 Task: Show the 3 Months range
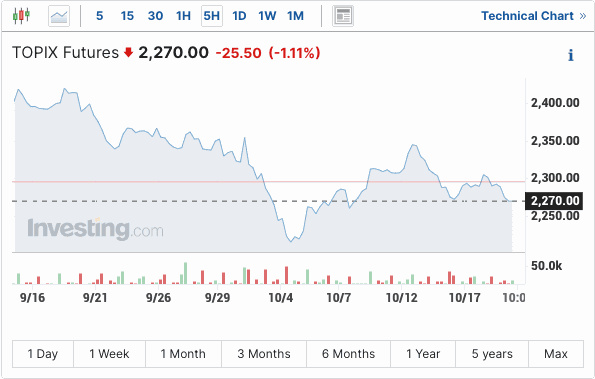264,354
